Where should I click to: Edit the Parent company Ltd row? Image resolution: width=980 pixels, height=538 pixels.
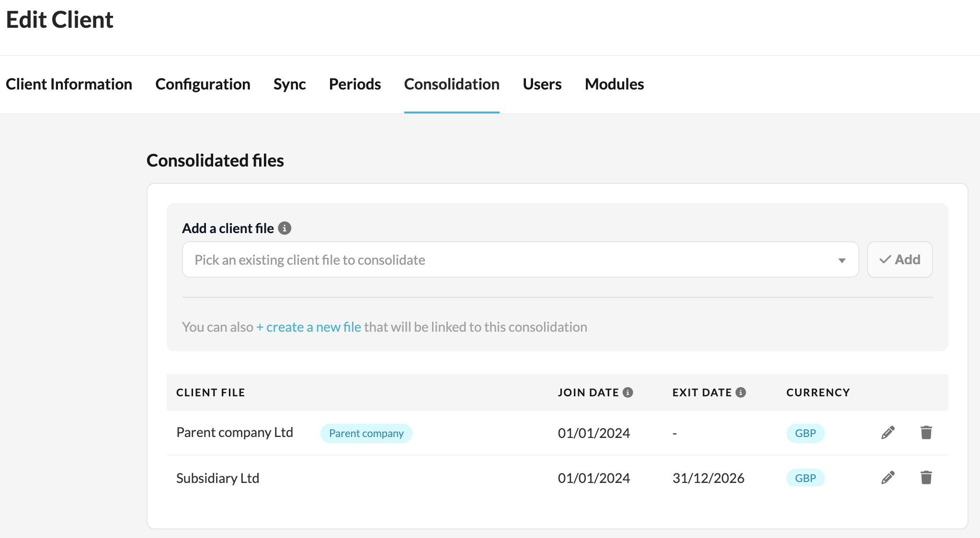point(888,433)
